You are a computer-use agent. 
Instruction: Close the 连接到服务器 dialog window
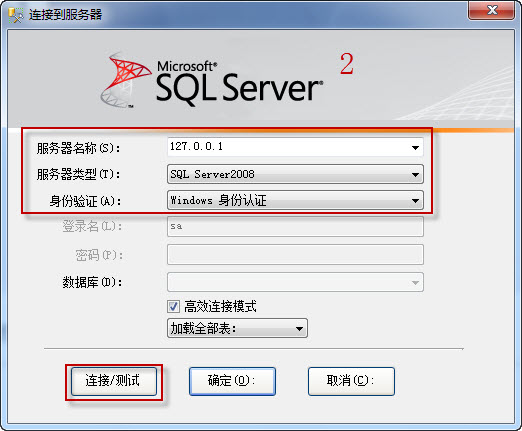click(491, 11)
